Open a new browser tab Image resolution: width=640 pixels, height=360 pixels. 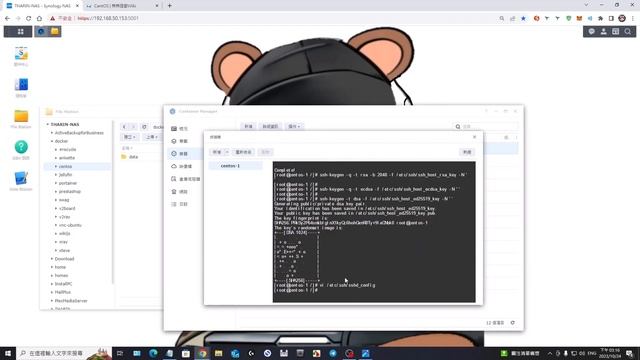point(169,6)
